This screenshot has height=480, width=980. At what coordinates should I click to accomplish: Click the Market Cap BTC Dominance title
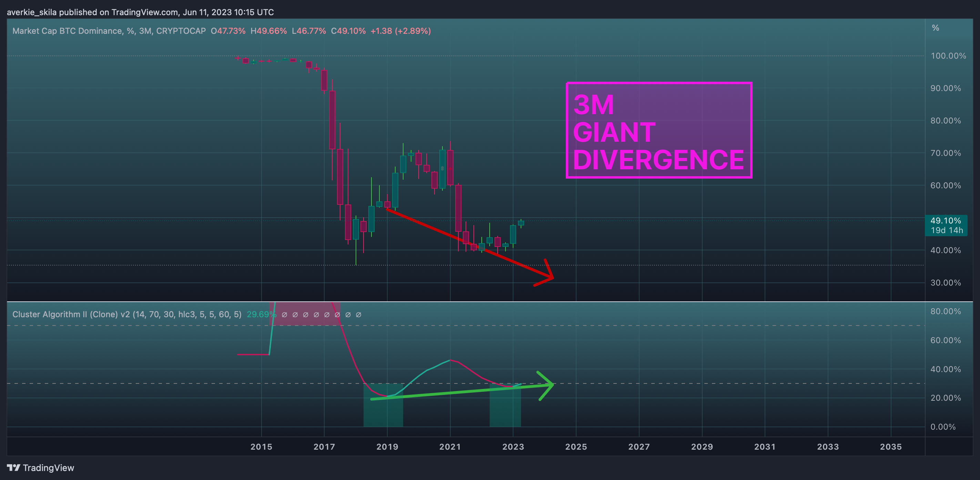109,31
